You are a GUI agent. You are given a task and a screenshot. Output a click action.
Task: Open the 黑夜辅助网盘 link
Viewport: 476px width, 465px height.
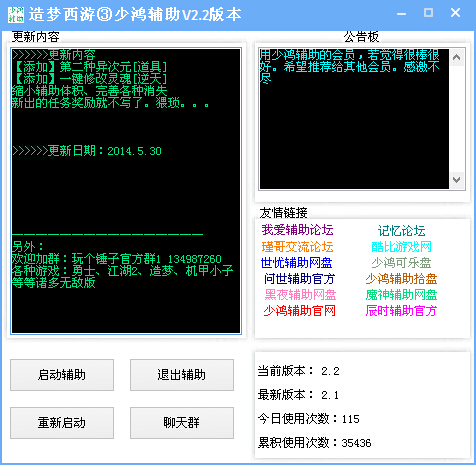(x=300, y=295)
